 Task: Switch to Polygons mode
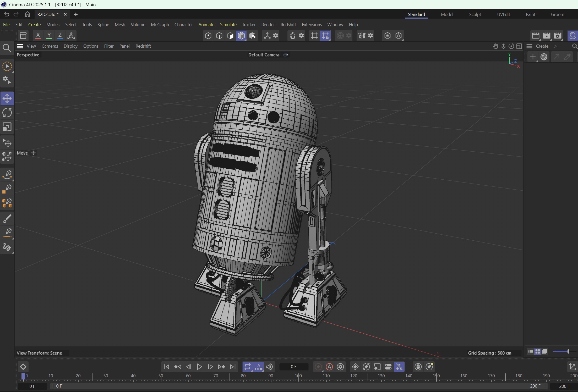(x=230, y=36)
